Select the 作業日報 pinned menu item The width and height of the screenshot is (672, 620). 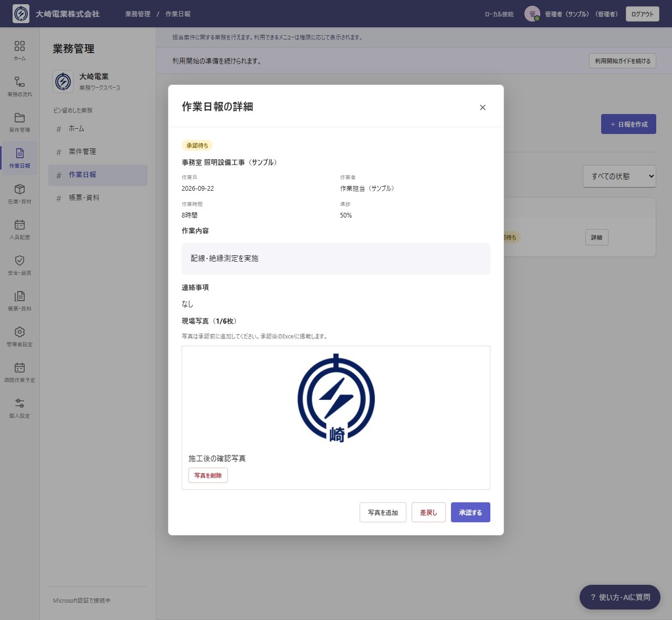(x=98, y=175)
